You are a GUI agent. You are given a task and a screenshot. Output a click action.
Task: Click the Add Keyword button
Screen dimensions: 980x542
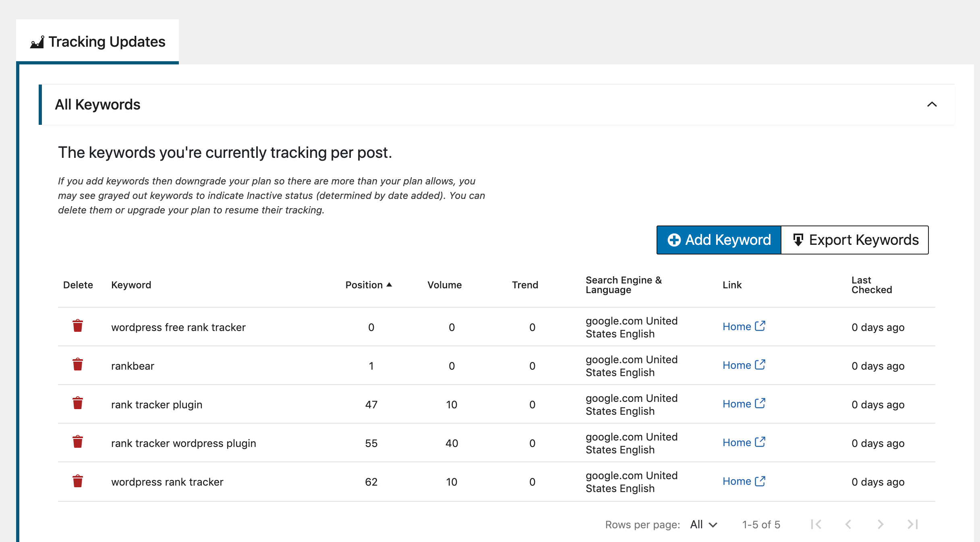coord(719,240)
